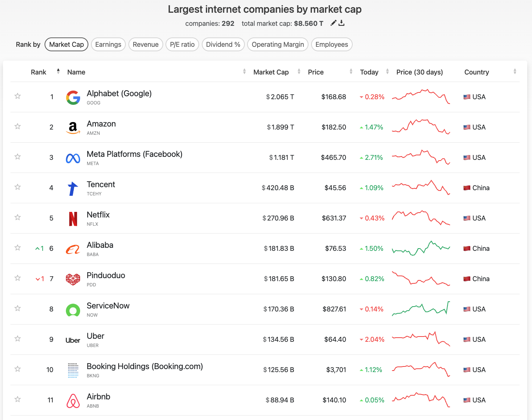Switch ranking to Operating Margin
Image resolution: width=532 pixels, height=420 pixels.
pyautogui.click(x=278, y=45)
